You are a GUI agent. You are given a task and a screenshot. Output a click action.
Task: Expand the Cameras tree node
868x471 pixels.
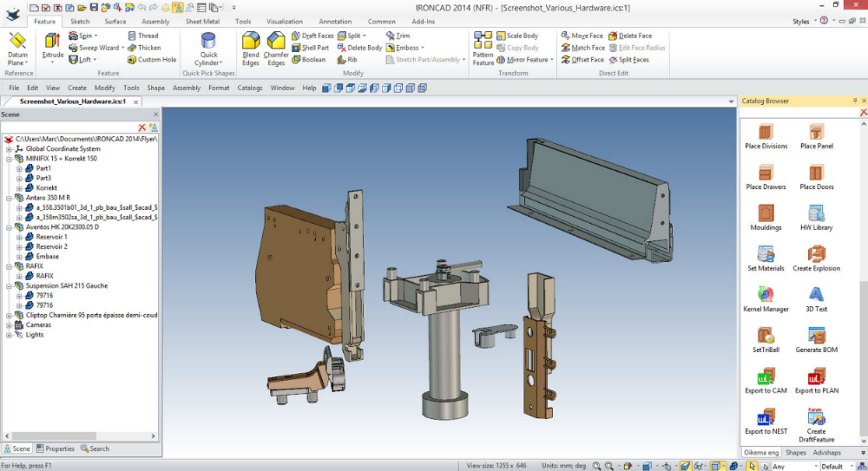(x=9, y=325)
